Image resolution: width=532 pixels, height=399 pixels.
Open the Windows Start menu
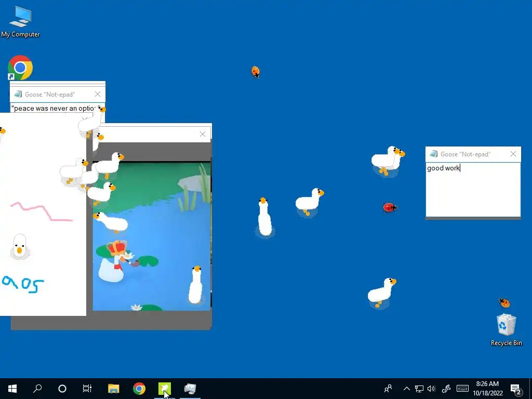click(12, 389)
